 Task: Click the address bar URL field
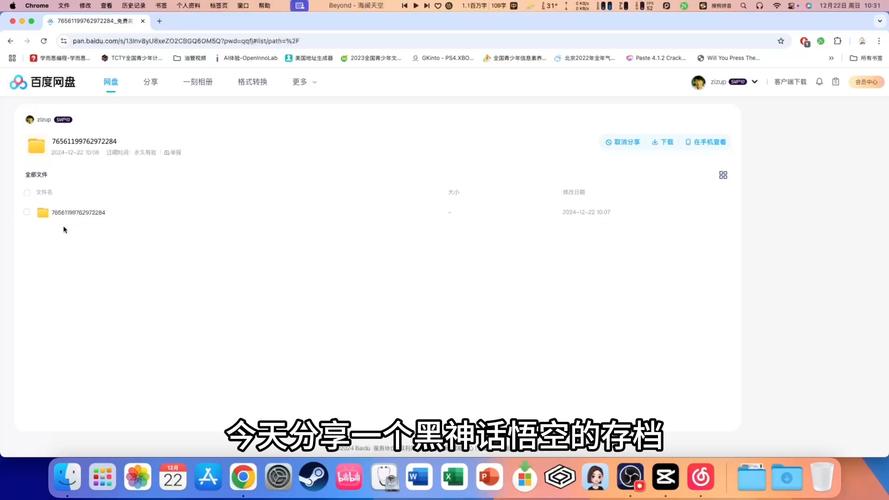420,41
